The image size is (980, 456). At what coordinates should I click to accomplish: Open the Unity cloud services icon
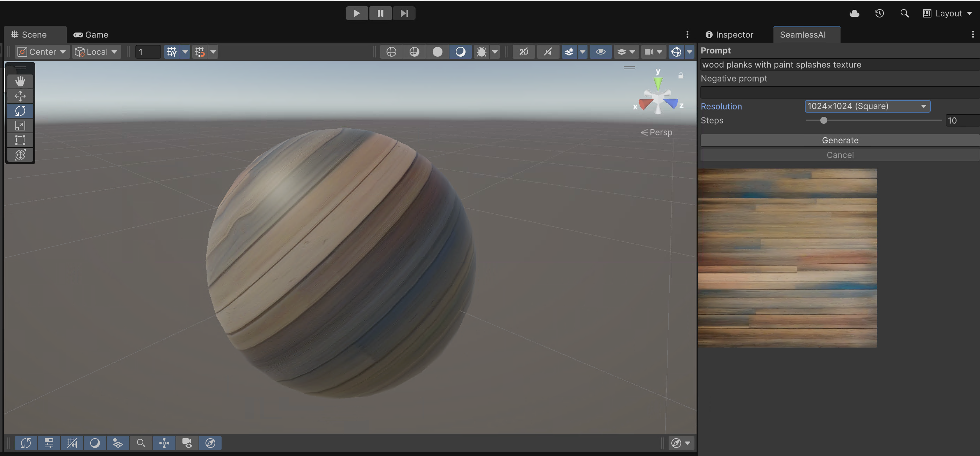pyautogui.click(x=854, y=13)
